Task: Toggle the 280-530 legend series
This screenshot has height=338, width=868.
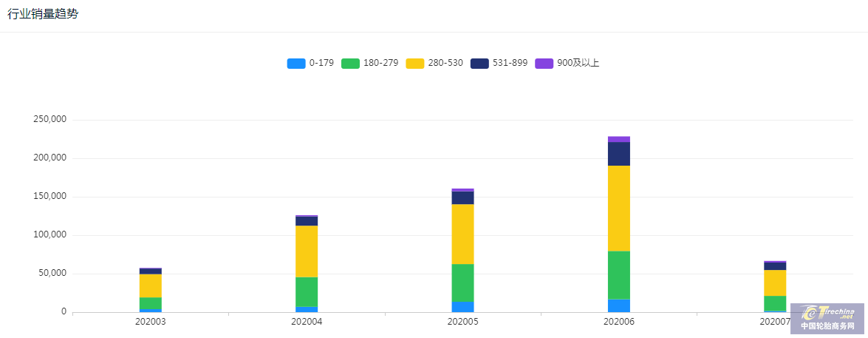Action: [434, 63]
